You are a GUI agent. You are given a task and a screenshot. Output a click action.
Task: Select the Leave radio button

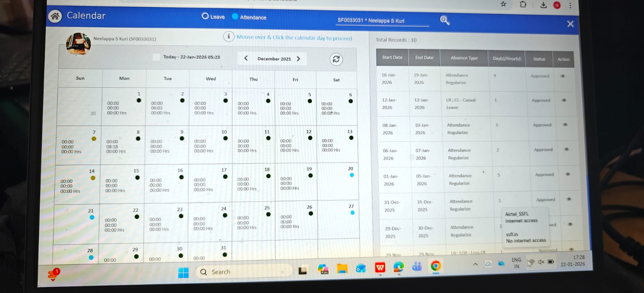click(x=205, y=16)
